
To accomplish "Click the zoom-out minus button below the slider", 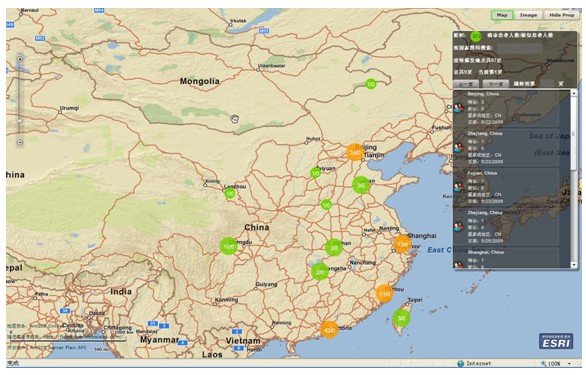I will (x=20, y=142).
